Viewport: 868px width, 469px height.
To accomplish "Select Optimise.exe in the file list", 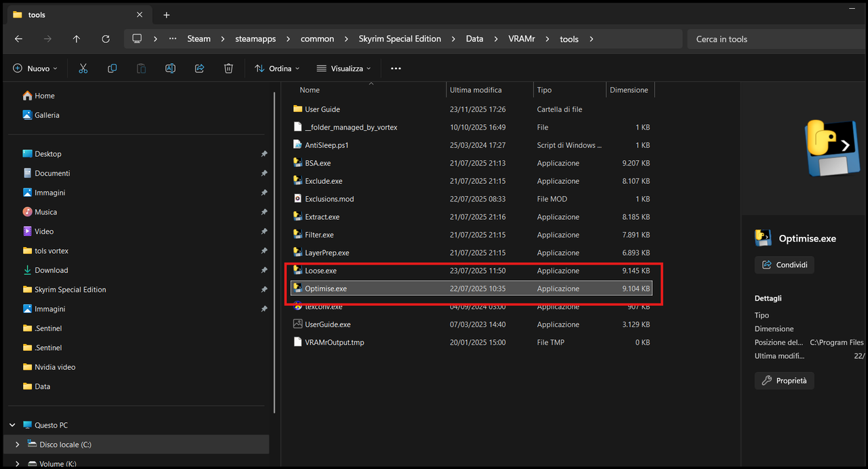I will point(472,288).
